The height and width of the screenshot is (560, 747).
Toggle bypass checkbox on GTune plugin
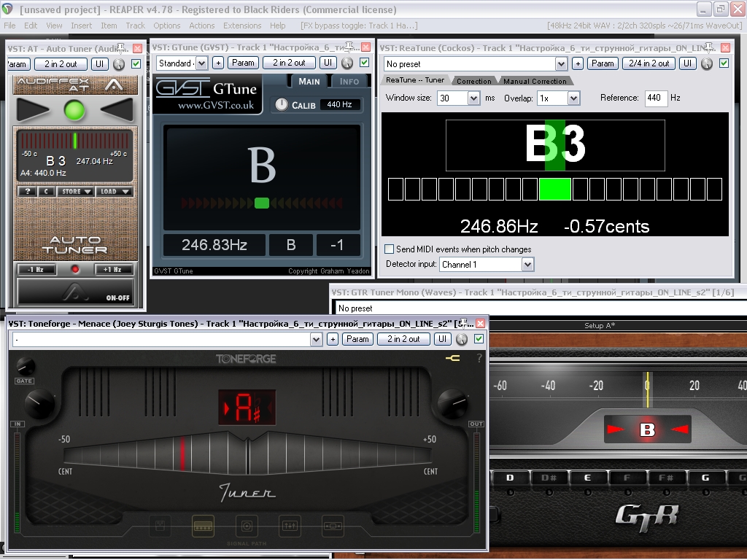(365, 63)
